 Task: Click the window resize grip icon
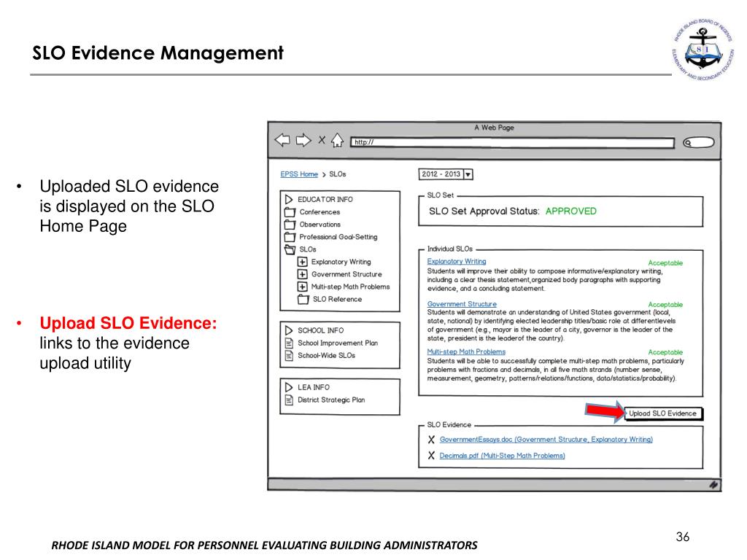coord(713,485)
